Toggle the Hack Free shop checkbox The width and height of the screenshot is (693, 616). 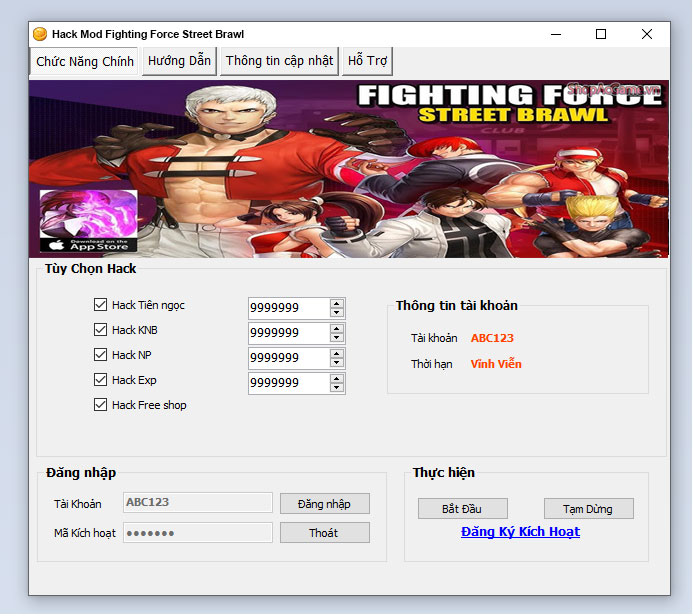100,405
